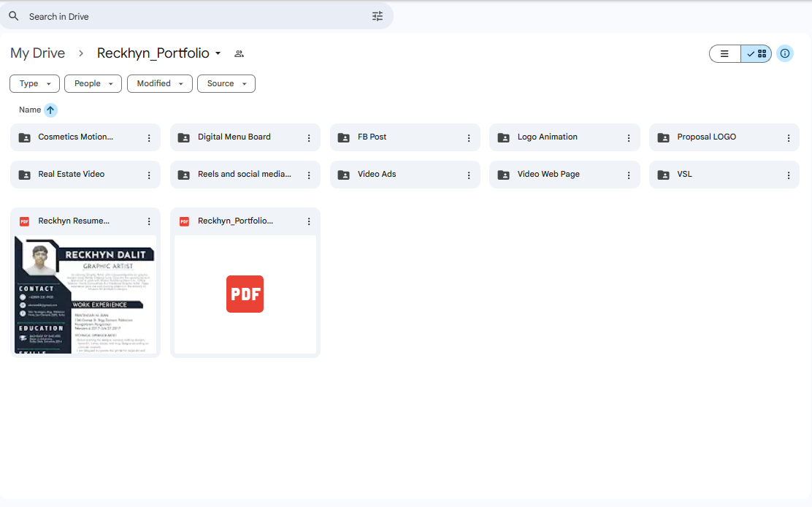Switch to list layout view
This screenshot has width=812, height=507.
(725, 53)
